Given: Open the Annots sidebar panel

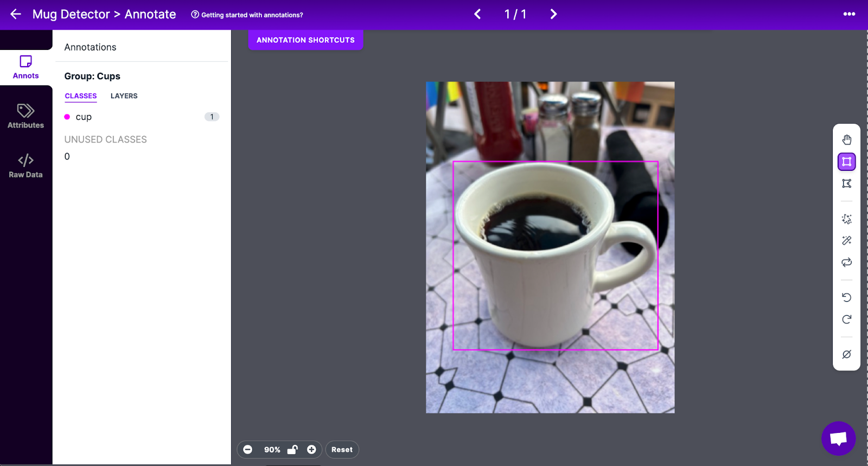Looking at the screenshot, I should pyautogui.click(x=25, y=67).
